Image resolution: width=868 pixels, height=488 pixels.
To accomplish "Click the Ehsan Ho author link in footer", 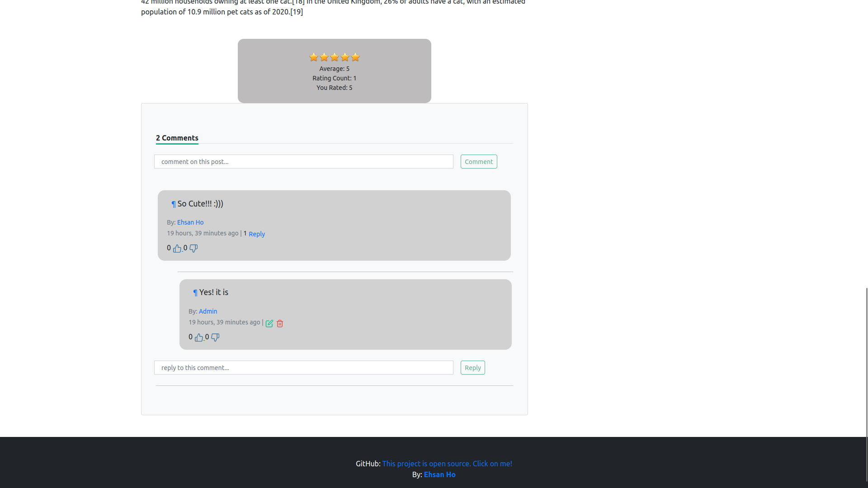I will (x=440, y=474).
